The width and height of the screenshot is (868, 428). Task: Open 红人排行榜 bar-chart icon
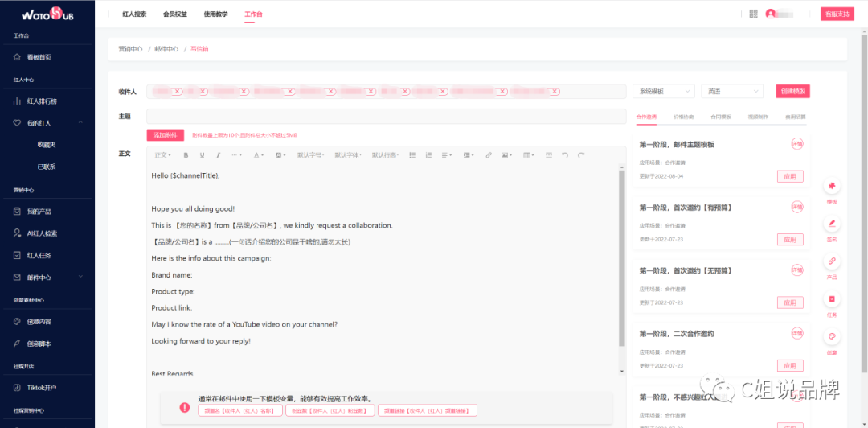(x=17, y=101)
